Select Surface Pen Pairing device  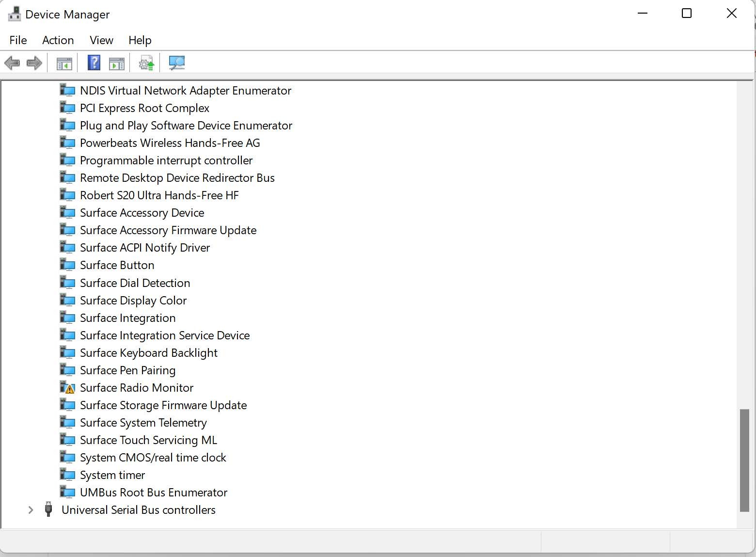pyautogui.click(x=127, y=370)
